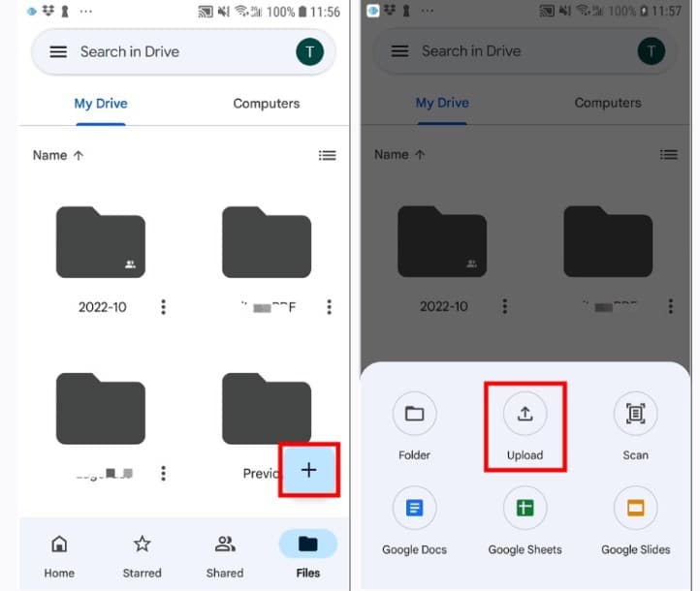
Task: Open the bottom-left folder in left screen
Action: (x=101, y=409)
